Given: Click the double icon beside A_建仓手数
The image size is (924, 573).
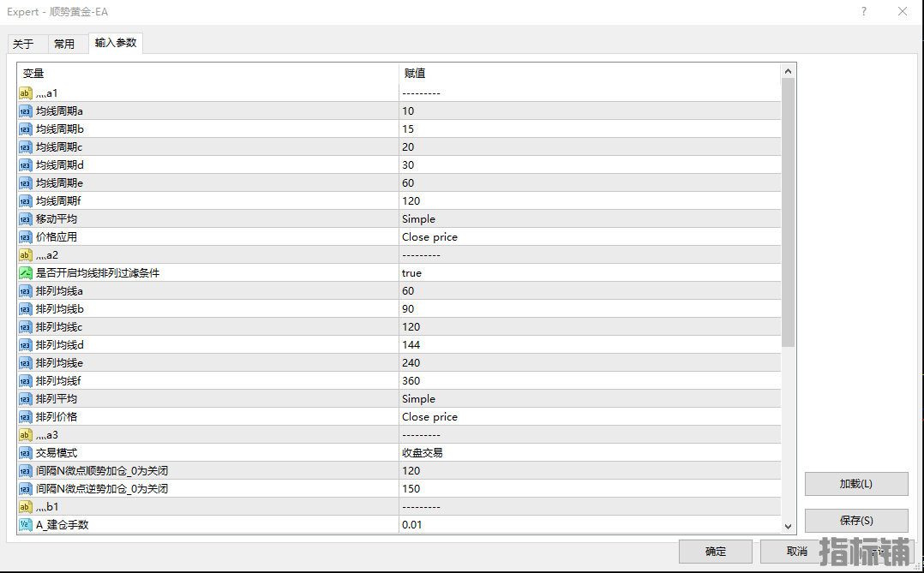Looking at the screenshot, I should click(26, 525).
